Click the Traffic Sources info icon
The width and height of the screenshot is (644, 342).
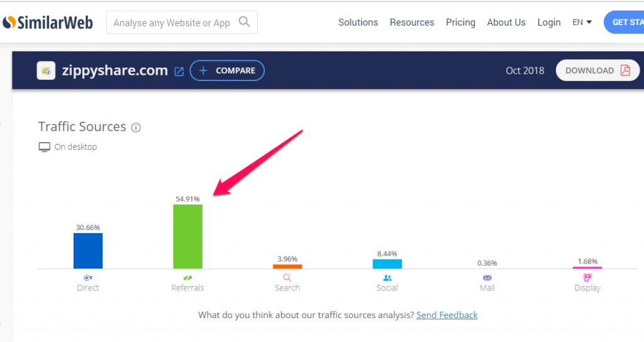click(x=136, y=128)
